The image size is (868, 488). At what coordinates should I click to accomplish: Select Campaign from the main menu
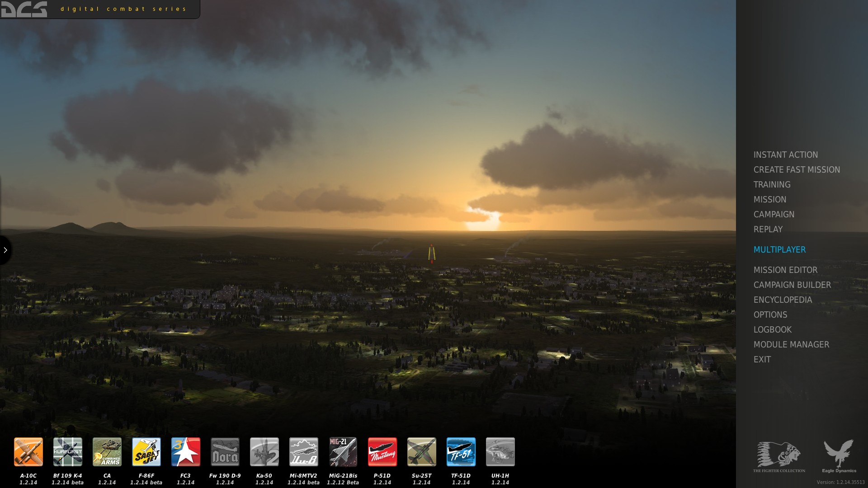[774, 215]
